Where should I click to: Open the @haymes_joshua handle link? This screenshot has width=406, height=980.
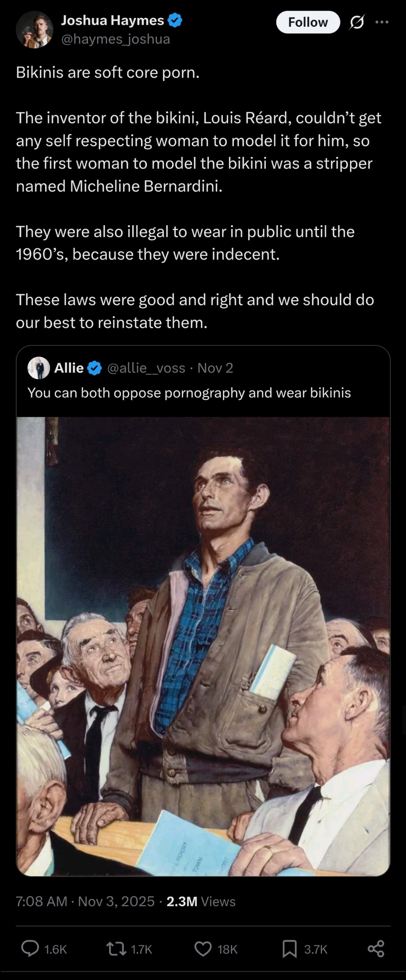pos(116,39)
